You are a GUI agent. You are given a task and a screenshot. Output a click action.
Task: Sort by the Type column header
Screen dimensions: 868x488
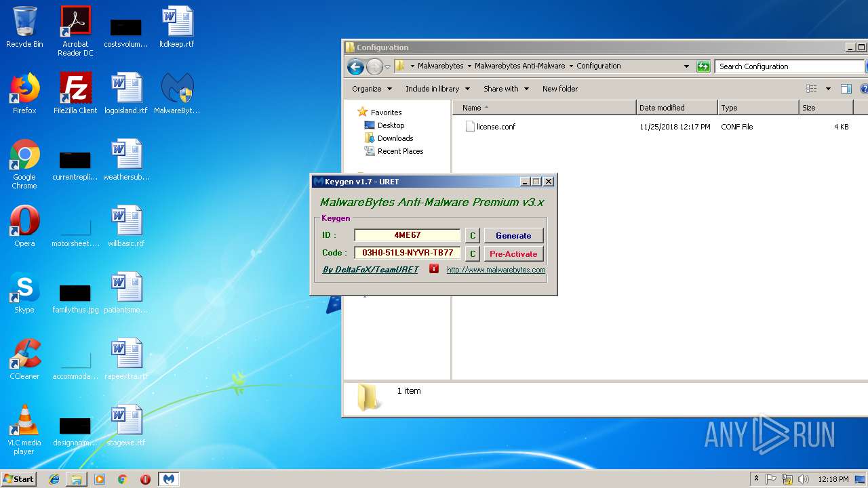pyautogui.click(x=758, y=108)
